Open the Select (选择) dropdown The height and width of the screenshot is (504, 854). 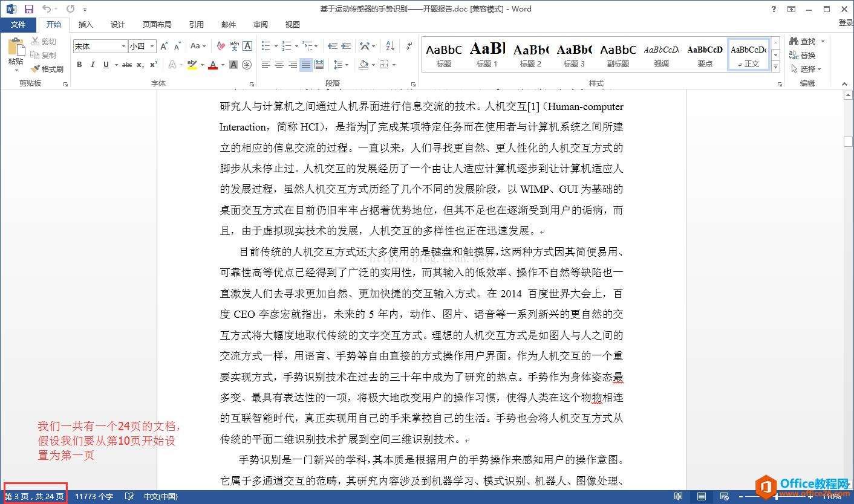coord(806,69)
